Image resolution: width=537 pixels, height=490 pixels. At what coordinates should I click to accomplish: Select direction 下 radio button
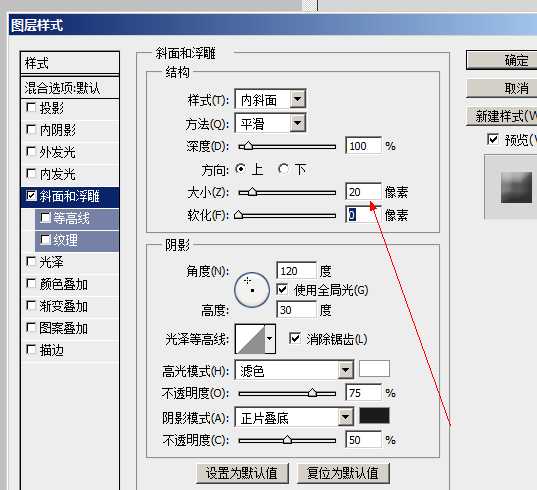[x=283, y=169]
